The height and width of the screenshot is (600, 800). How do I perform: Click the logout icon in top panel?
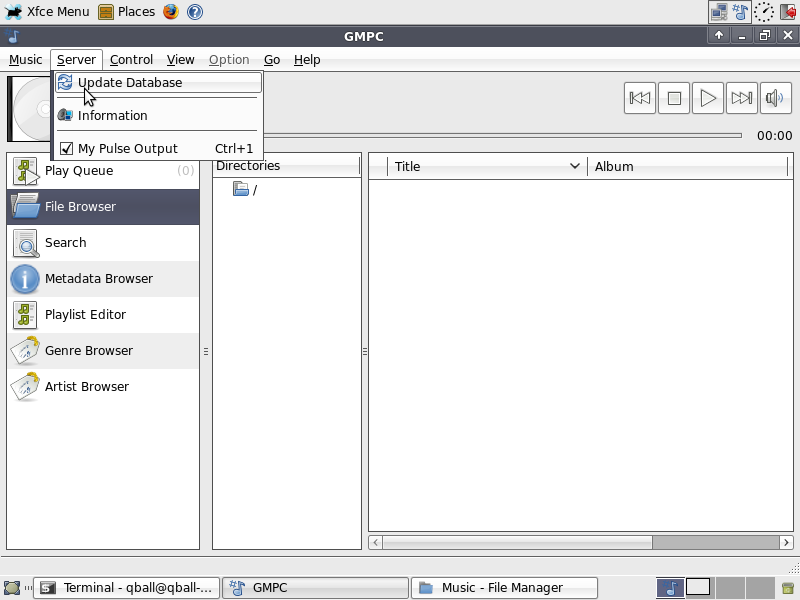pos(788,12)
